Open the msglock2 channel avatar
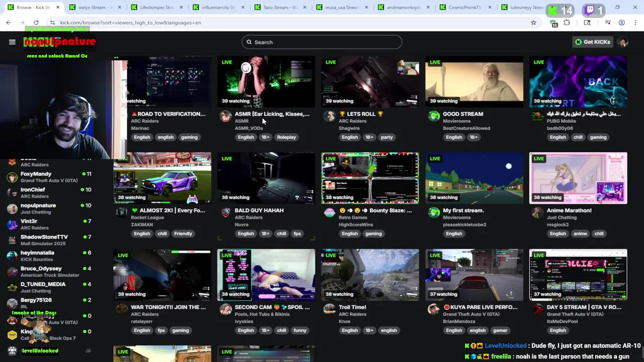This screenshot has width=644, height=362. [537, 213]
